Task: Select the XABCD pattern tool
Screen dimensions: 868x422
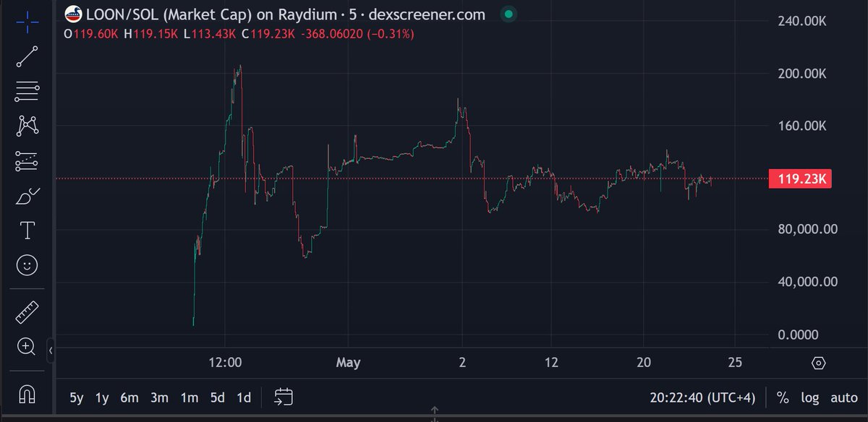Action: tap(27, 126)
